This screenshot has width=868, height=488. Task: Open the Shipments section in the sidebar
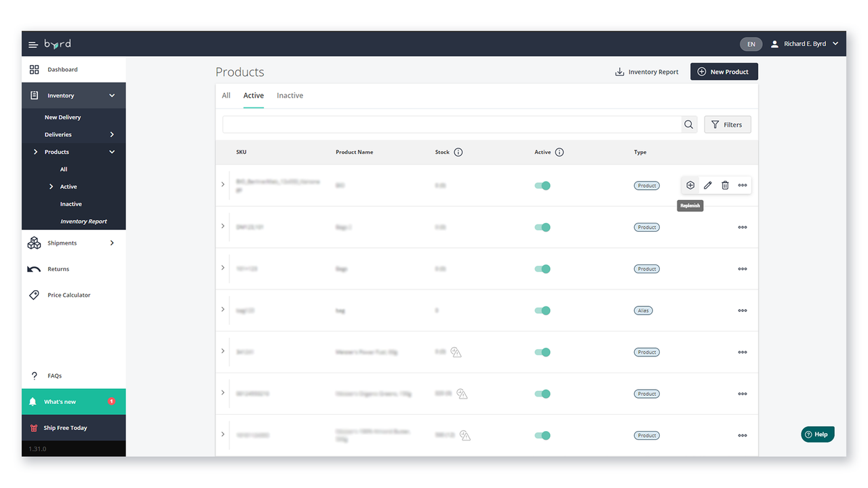pos(61,243)
